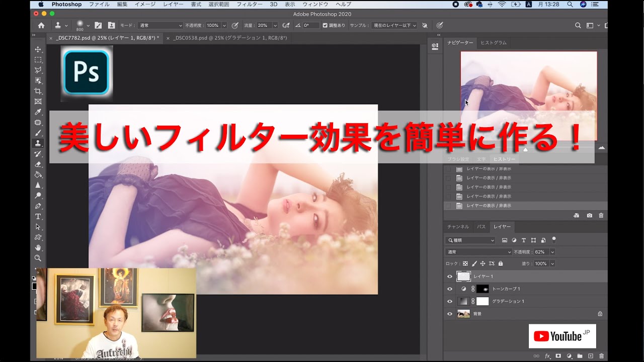This screenshot has height=362, width=644.
Task: Select the Type tool
Action: tap(38, 217)
